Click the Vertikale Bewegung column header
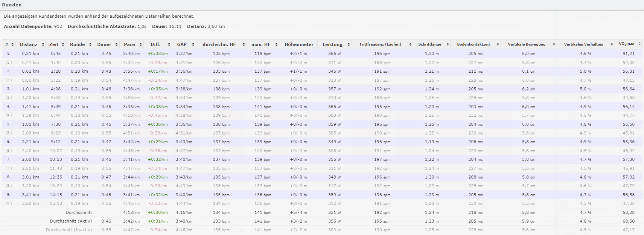The width and height of the screenshot is (644, 235). [526, 44]
